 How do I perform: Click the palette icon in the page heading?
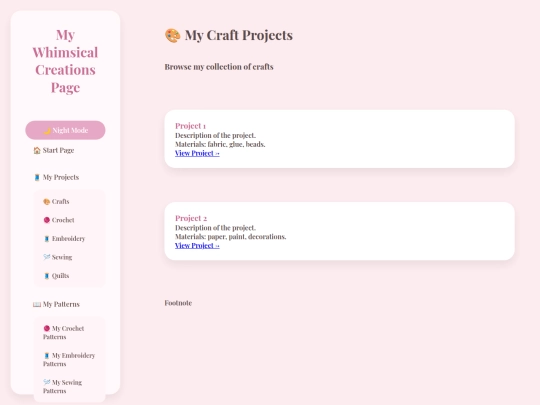tap(173, 35)
